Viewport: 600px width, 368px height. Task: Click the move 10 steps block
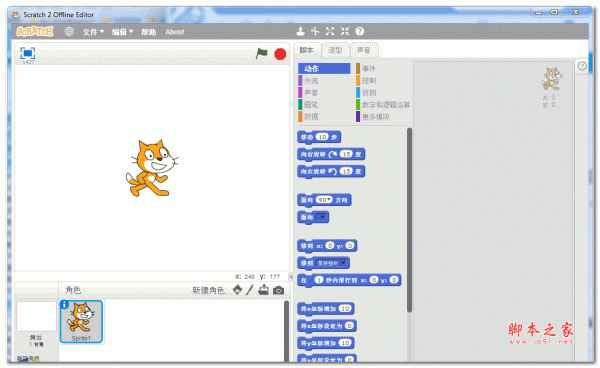tap(319, 137)
